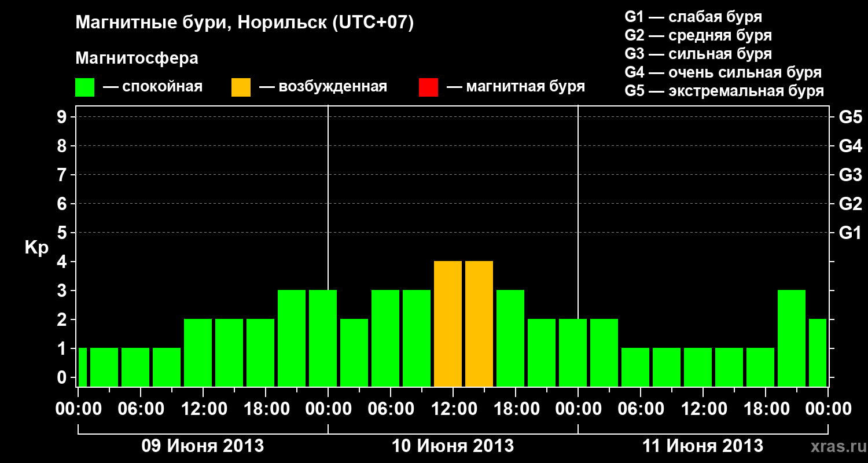The width and height of the screenshot is (868, 463).
Task: Click the G3 label on right axis
Action: (x=850, y=175)
